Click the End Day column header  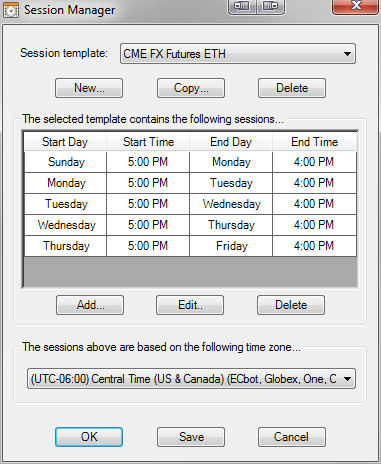(x=231, y=142)
